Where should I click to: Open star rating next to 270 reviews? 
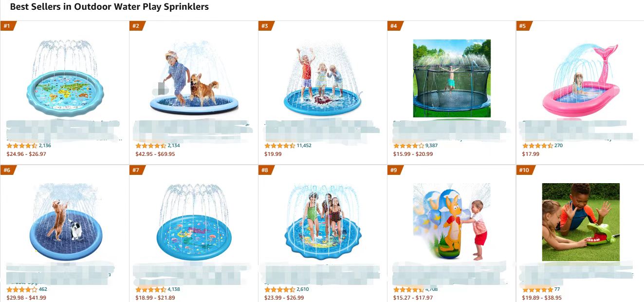[538, 146]
